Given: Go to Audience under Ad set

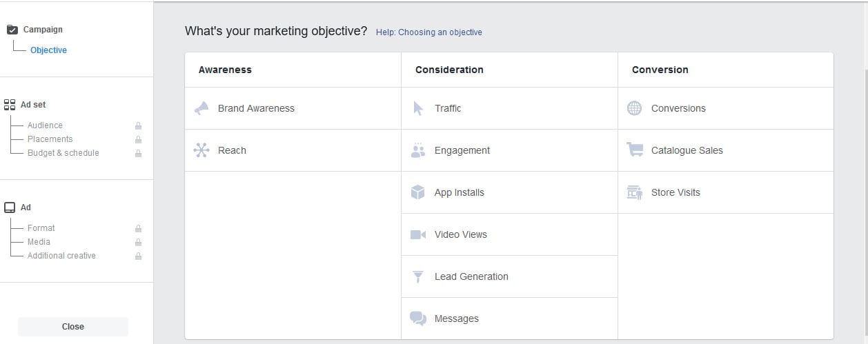Looking at the screenshot, I should (x=45, y=125).
